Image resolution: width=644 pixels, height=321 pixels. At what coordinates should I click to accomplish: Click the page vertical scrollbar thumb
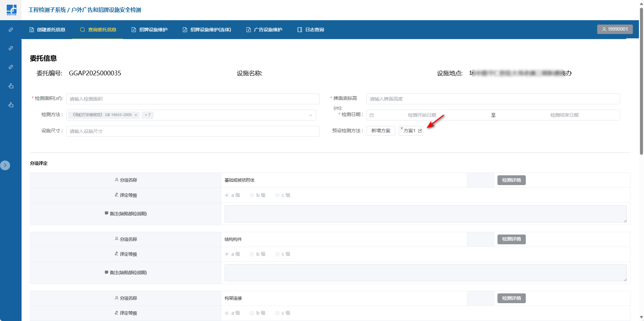coord(641,81)
